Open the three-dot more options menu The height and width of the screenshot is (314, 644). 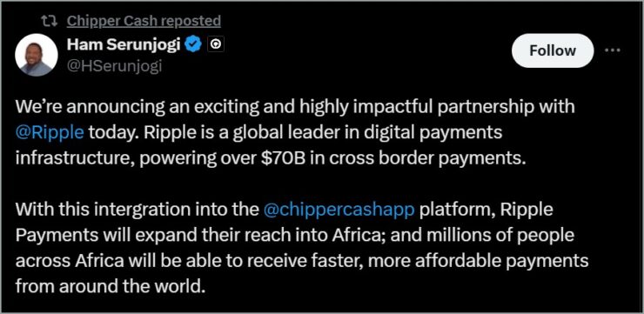pyautogui.click(x=613, y=50)
